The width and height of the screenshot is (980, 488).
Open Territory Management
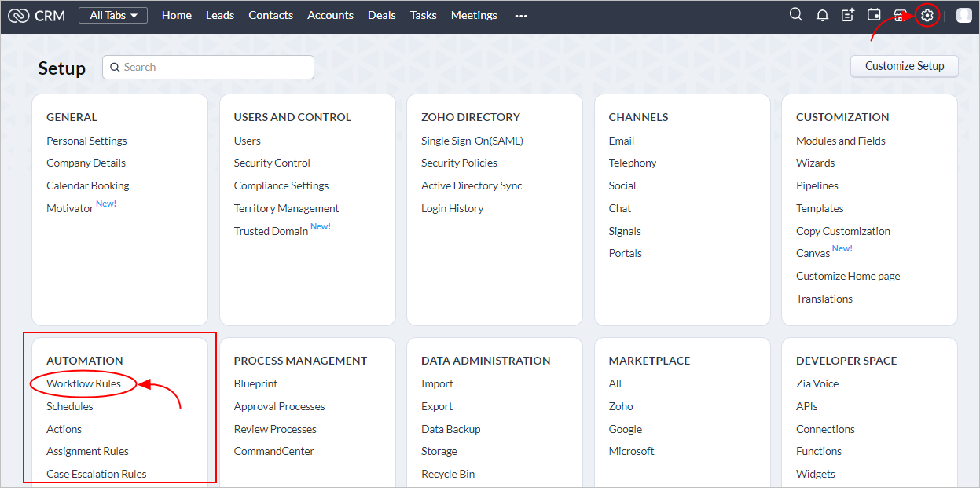(x=286, y=208)
